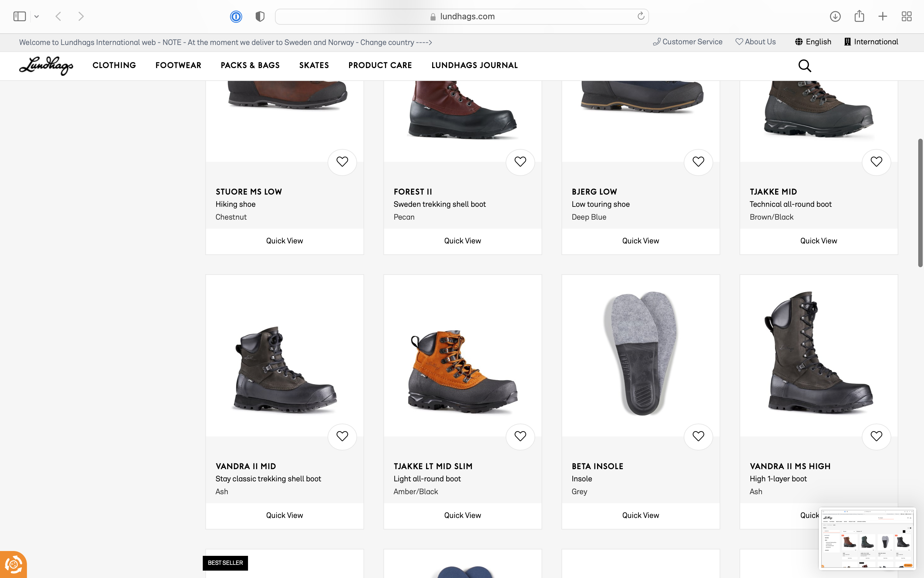This screenshot has width=924, height=578.
Task: Favorite the Bjerg Low shoe
Action: coord(698,162)
